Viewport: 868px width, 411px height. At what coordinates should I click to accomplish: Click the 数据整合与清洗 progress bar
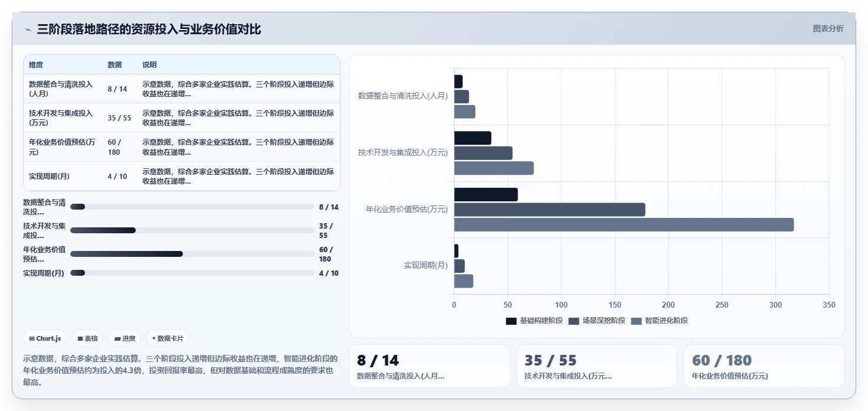pyautogui.click(x=192, y=207)
